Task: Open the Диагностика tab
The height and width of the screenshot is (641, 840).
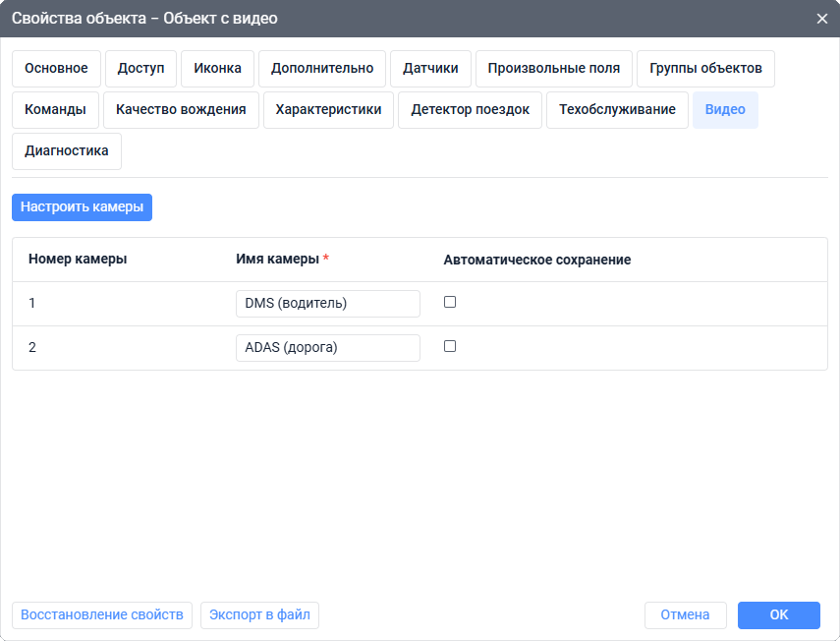Action: coord(67,151)
